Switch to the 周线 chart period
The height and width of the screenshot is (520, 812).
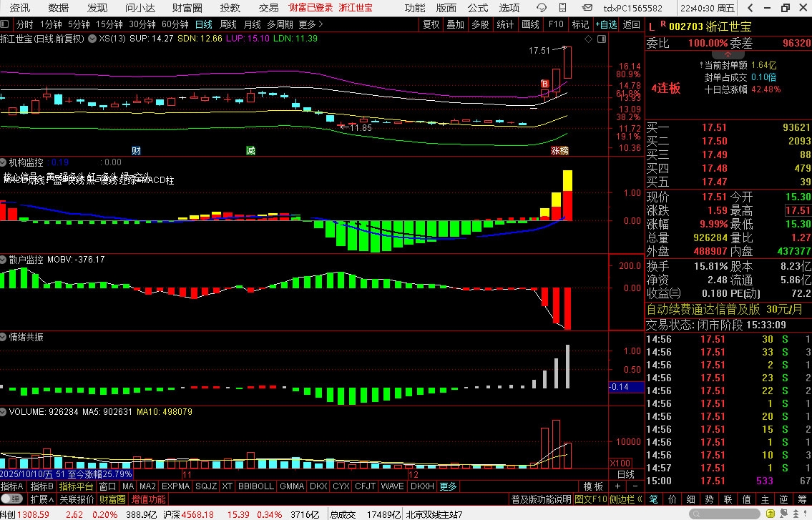click(x=228, y=24)
